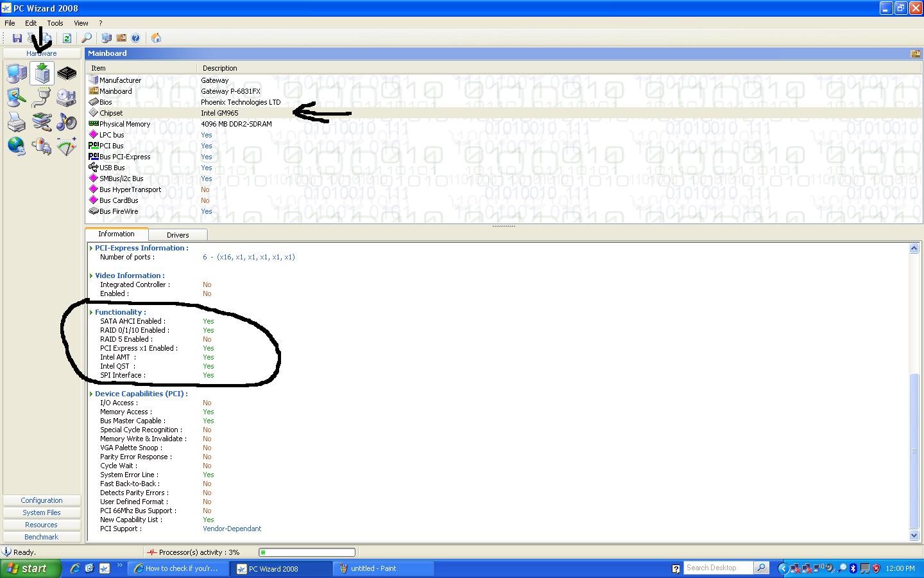924x578 pixels.
Task: Select the Bus CardBus row
Action: click(x=504, y=200)
